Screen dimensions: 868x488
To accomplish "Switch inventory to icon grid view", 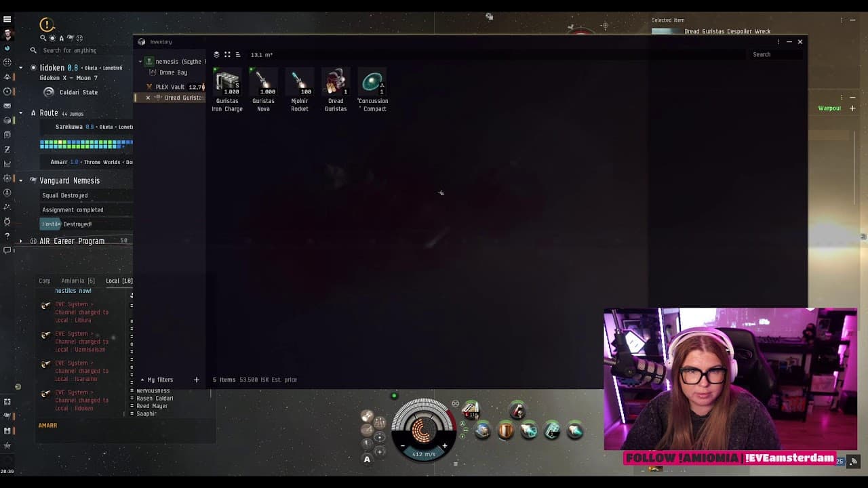I will 227,55.
